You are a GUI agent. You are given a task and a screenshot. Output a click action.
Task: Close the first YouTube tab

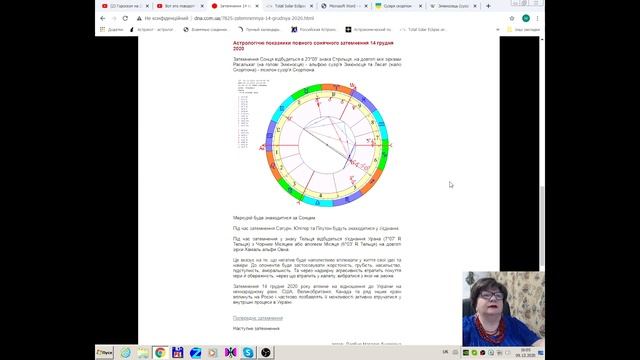(x=147, y=6)
